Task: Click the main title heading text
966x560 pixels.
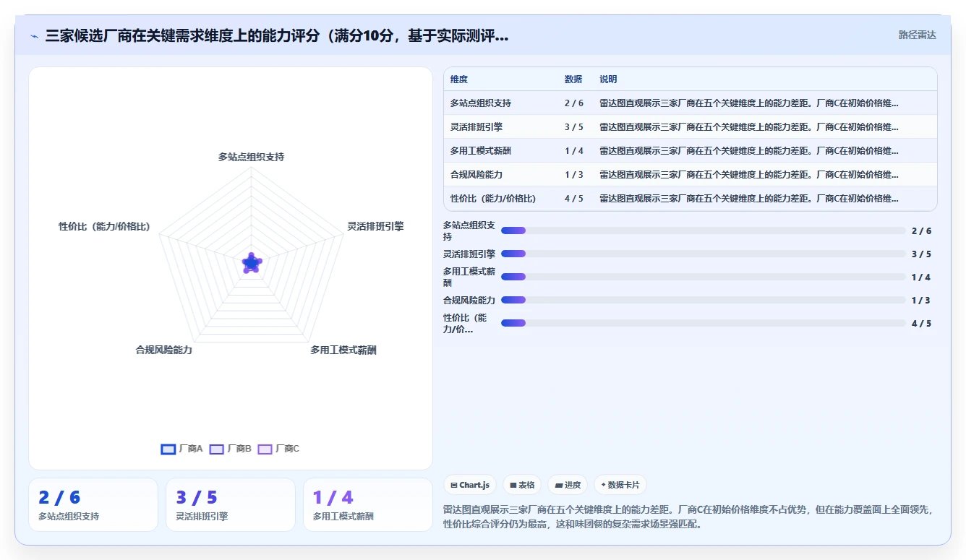Action: coord(277,36)
